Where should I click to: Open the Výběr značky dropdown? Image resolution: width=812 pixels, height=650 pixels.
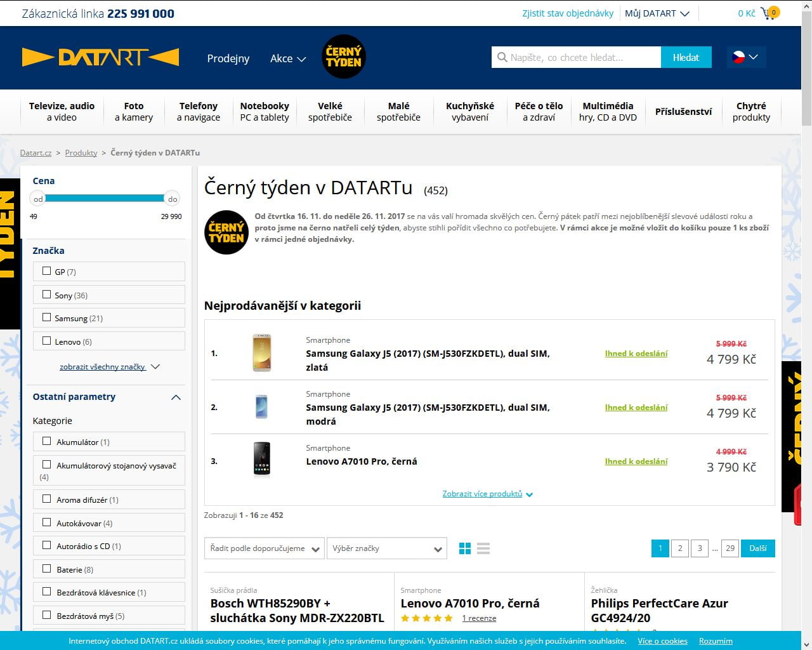click(x=386, y=548)
